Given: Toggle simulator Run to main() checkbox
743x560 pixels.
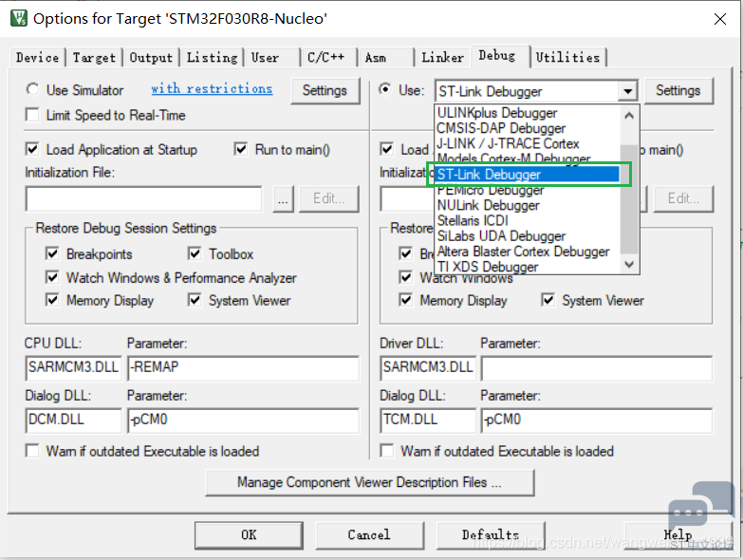Looking at the screenshot, I should [241, 149].
